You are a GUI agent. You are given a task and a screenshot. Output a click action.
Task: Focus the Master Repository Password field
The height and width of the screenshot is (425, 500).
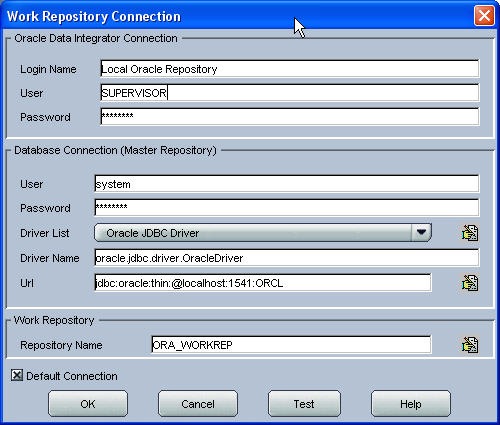pyautogui.click(x=287, y=208)
